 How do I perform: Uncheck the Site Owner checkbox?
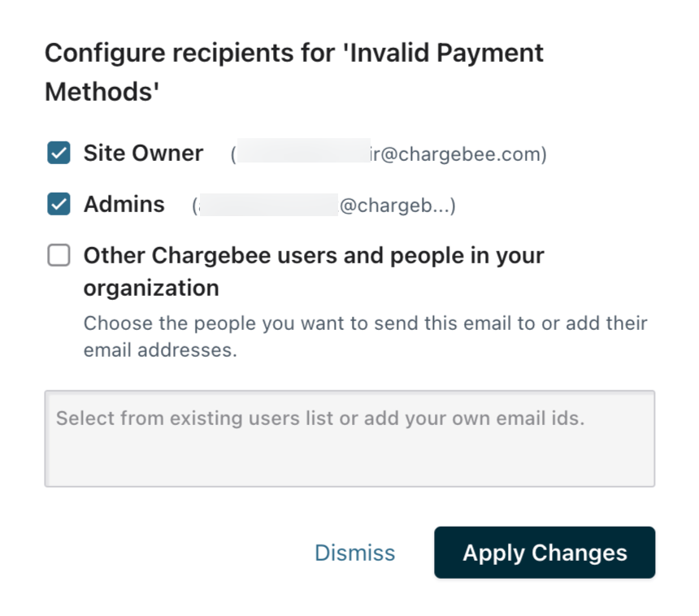tap(59, 153)
